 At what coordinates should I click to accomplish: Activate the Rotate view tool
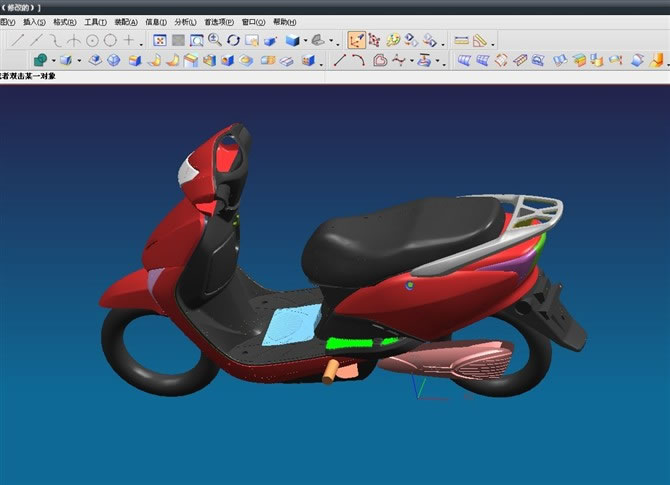point(233,41)
